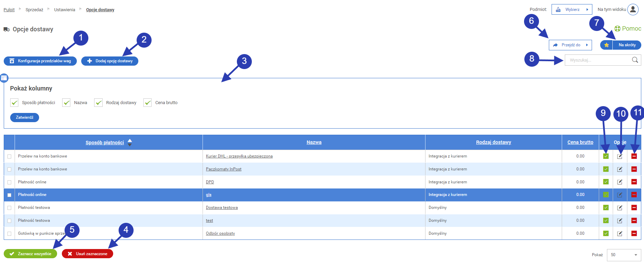Click the star icon beside Na skróty

[x=606, y=45]
